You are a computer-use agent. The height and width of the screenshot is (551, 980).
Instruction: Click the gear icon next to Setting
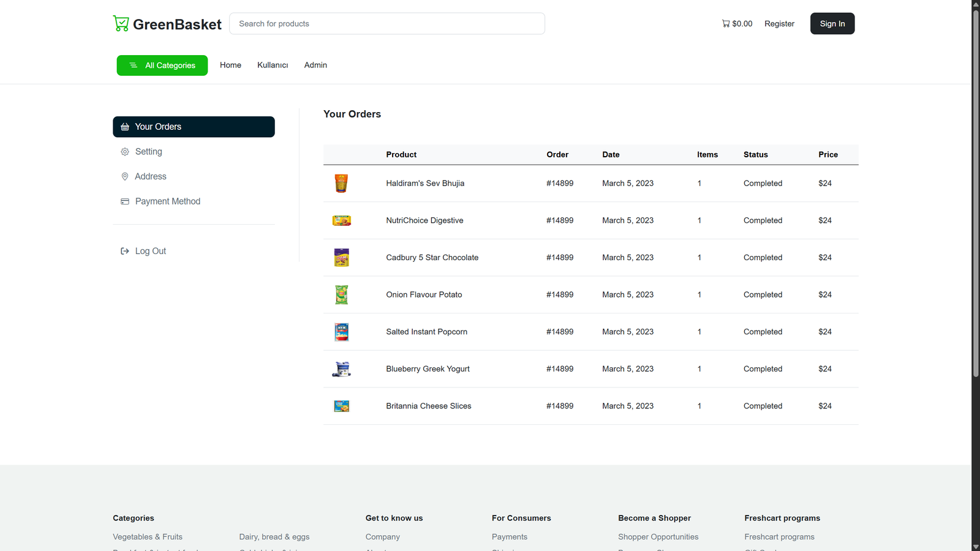pyautogui.click(x=125, y=152)
